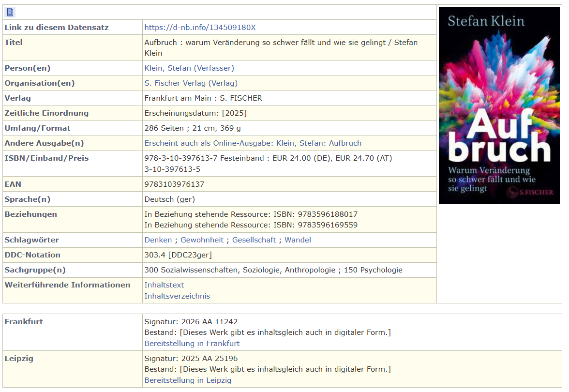
Task: Follow Bereitstellung in Frankfurt link
Action: click(192, 344)
